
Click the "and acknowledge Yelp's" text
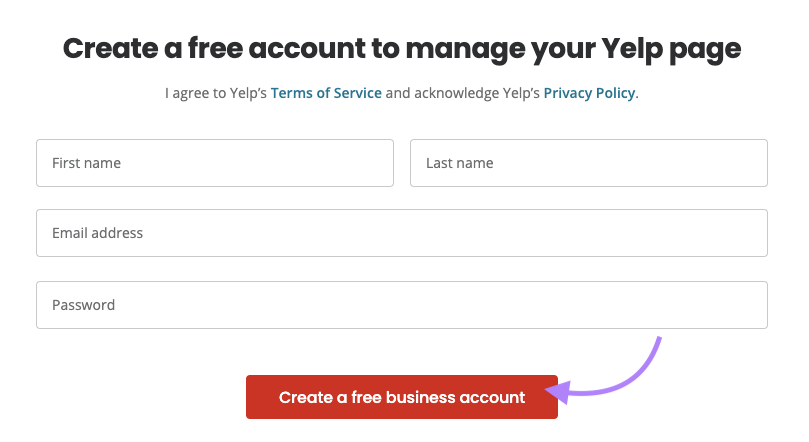pyautogui.click(x=462, y=93)
